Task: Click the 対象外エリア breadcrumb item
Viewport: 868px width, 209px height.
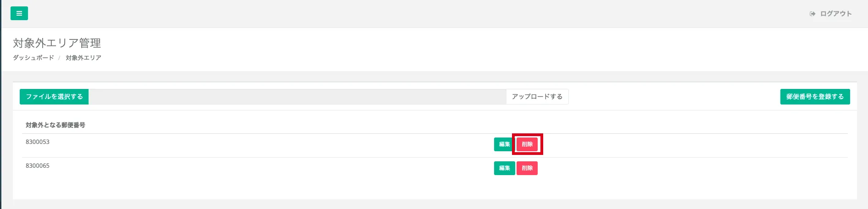Action: pos(83,58)
